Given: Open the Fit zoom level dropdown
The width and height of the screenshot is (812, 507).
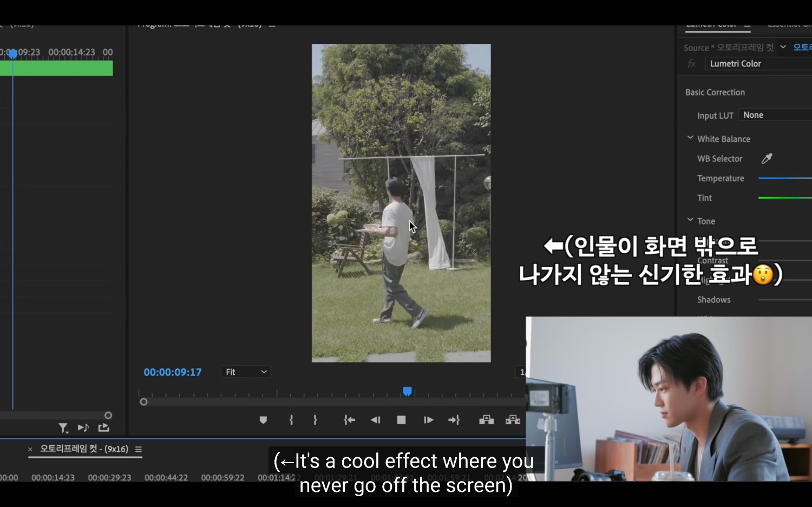Looking at the screenshot, I should (x=246, y=372).
